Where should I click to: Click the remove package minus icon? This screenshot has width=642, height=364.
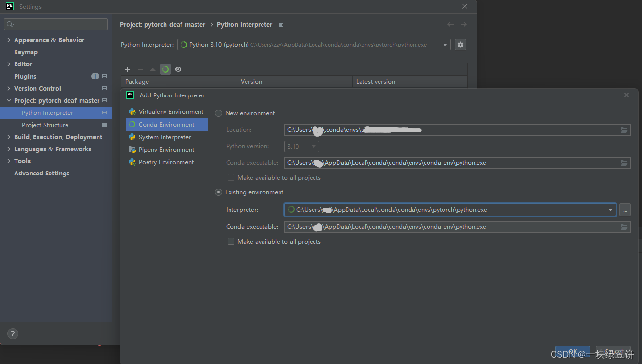(x=140, y=69)
